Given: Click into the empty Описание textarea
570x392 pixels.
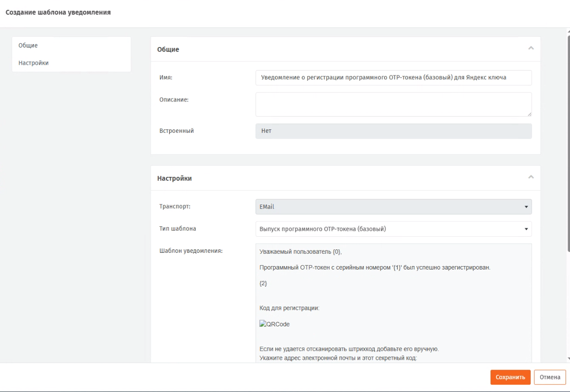Looking at the screenshot, I should (393, 104).
